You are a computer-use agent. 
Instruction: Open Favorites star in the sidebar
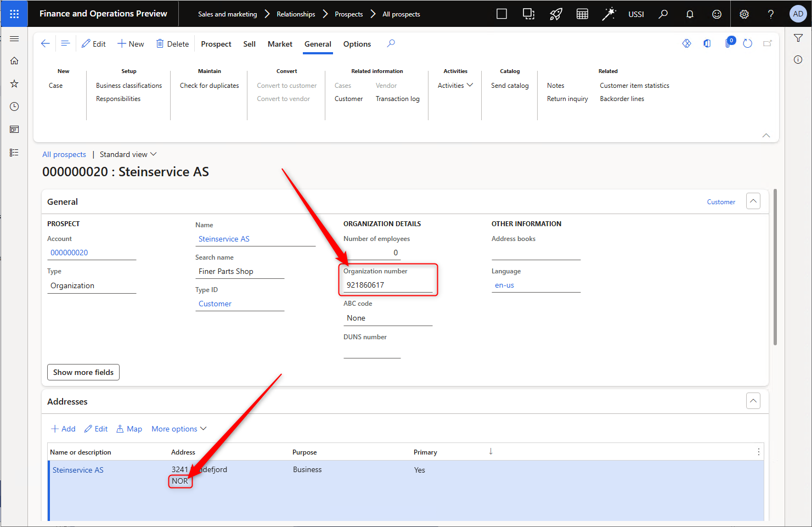point(14,83)
